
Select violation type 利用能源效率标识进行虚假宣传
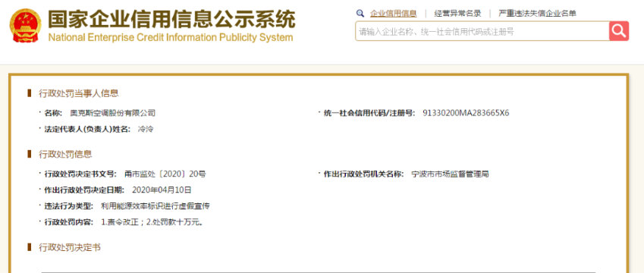(x=156, y=206)
